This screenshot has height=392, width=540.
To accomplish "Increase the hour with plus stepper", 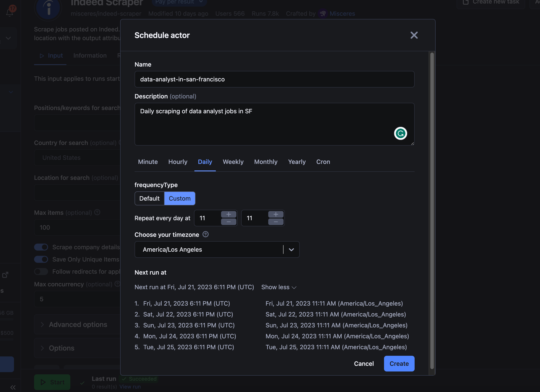I will [228, 214].
